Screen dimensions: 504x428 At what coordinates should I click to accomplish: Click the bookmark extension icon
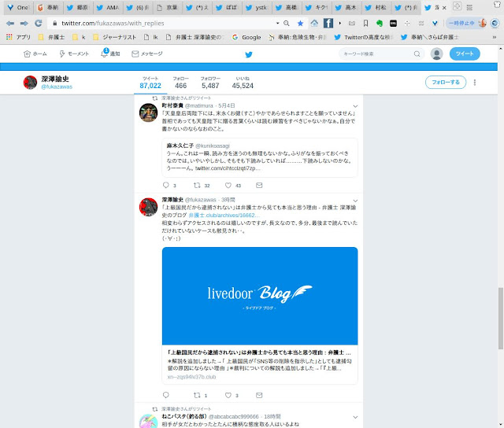tap(365, 23)
